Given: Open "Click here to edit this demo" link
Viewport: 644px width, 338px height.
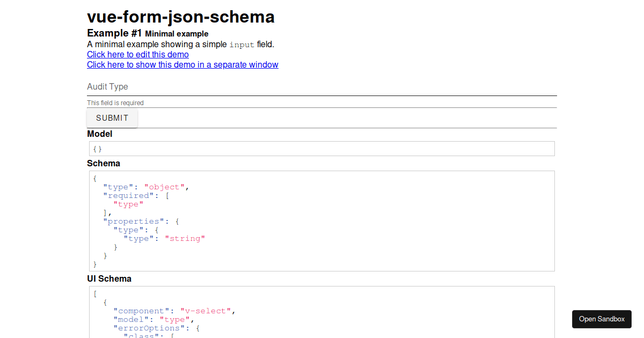Looking at the screenshot, I should click(137, 54).
